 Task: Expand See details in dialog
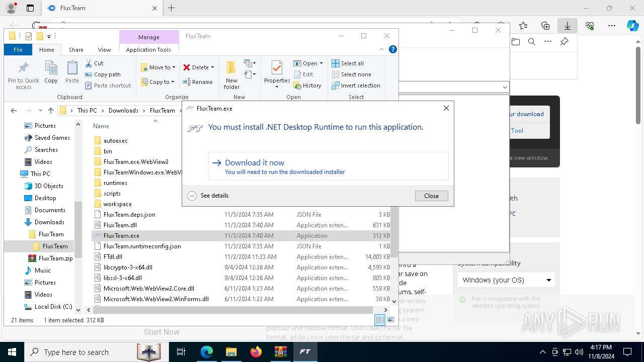(x=208, y=196)
